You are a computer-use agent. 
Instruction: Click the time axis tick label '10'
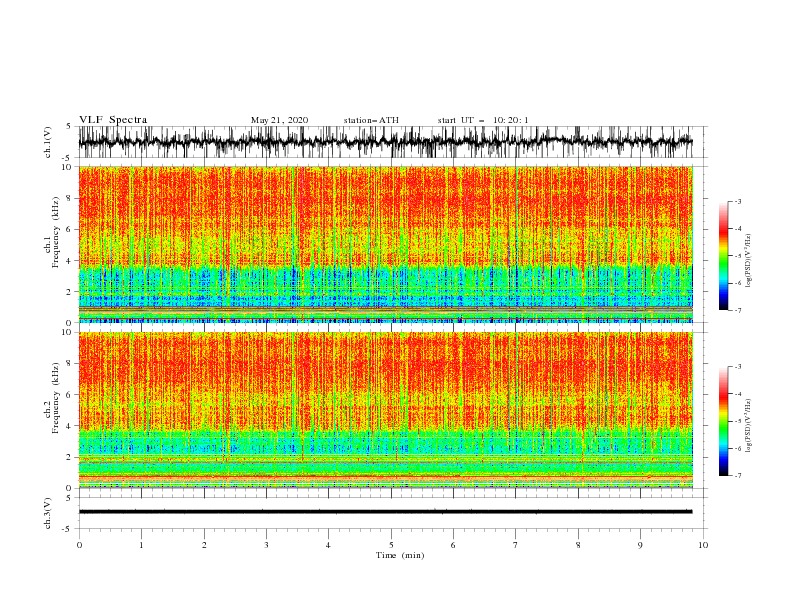click(703, 545)
